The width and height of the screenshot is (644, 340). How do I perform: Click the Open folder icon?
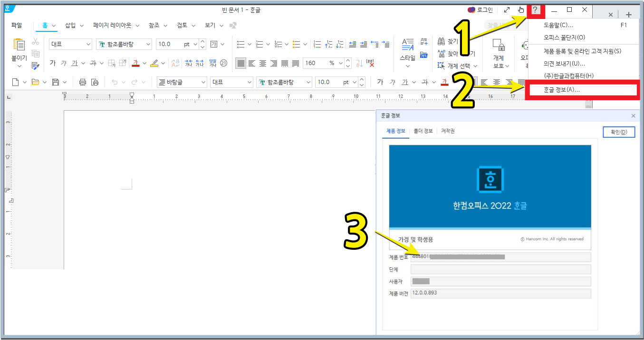35,82
